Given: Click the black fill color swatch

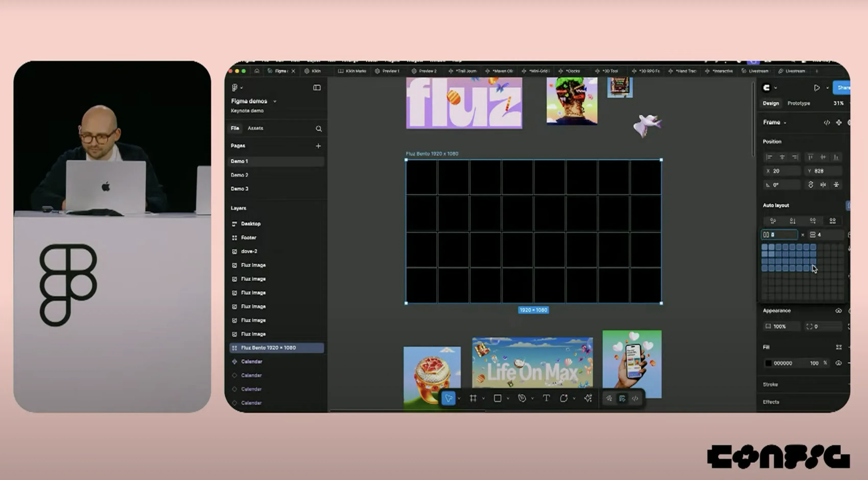Looking at the screenshot, I should click(x=768, y=363).
